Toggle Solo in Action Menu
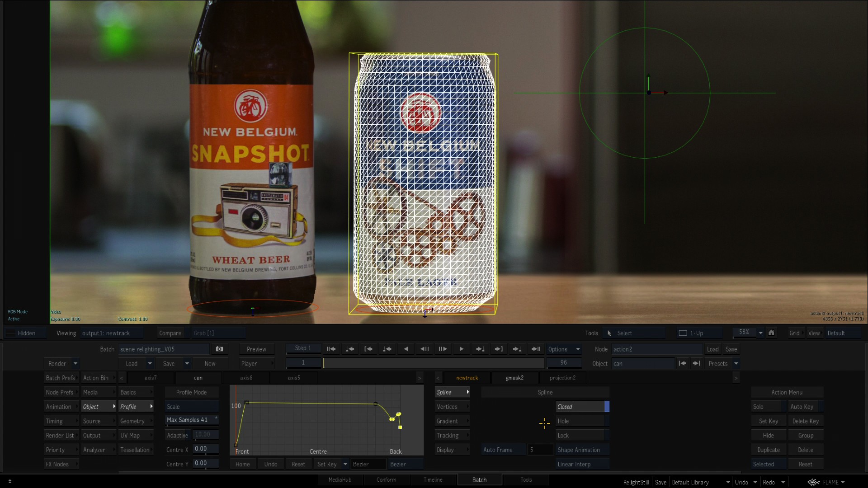This screenshot has width=868, height=488. click(x=769, y=407)
